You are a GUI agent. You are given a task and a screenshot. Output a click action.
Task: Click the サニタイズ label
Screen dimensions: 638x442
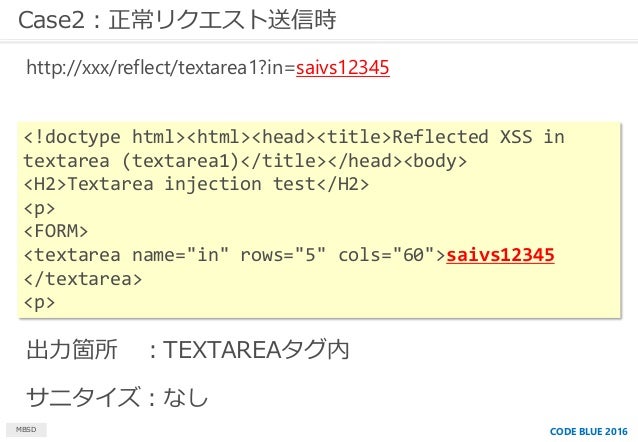(83, 397)
